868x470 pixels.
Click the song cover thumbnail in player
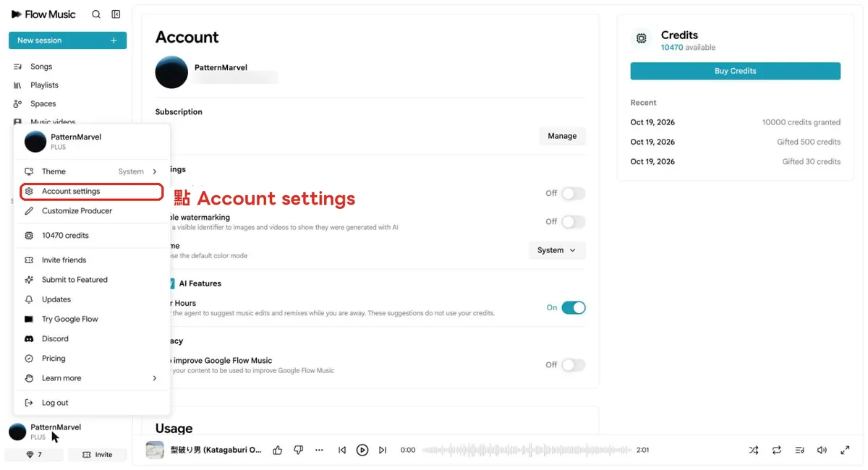(155, 450)
